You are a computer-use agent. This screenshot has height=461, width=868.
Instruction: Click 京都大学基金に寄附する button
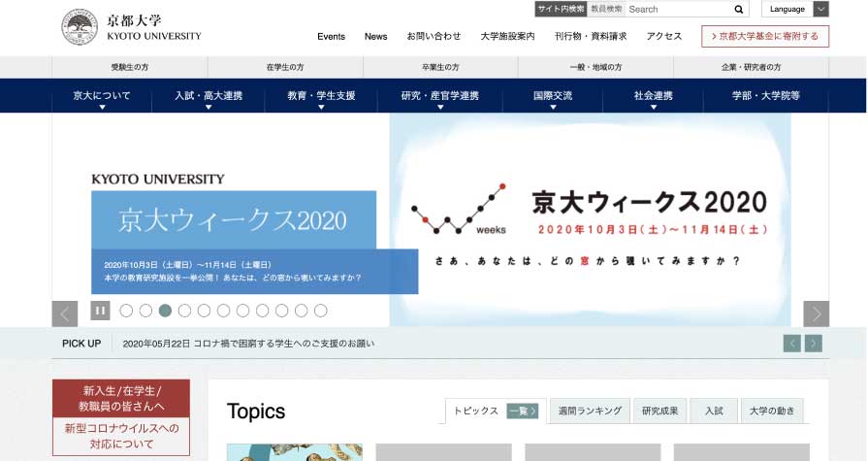click(x=765, y=37)
